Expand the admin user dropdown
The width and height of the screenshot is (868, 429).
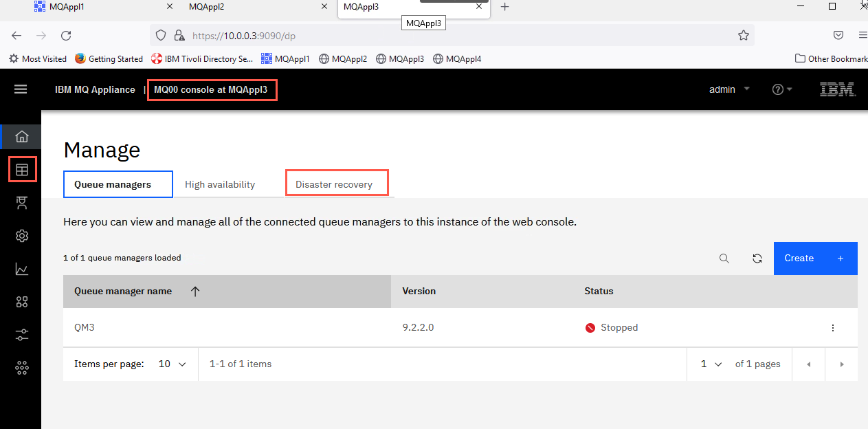pos(729,89)
